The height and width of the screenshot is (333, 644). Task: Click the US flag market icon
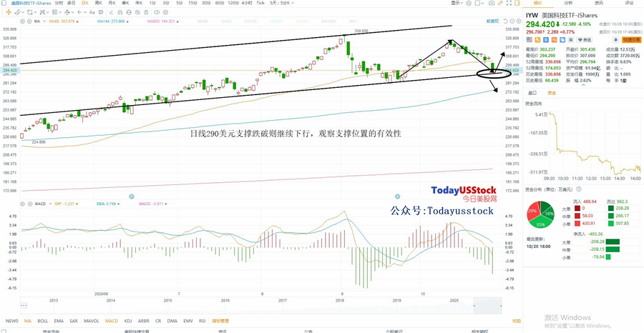point(530,40)
